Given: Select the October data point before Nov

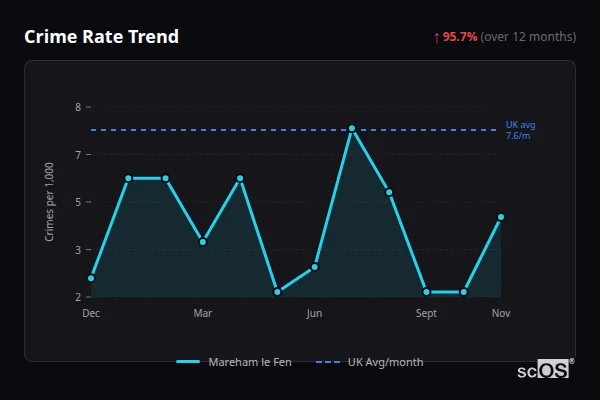Looking at the screenshot, I should pyautogui.click(x=464, y=292).
